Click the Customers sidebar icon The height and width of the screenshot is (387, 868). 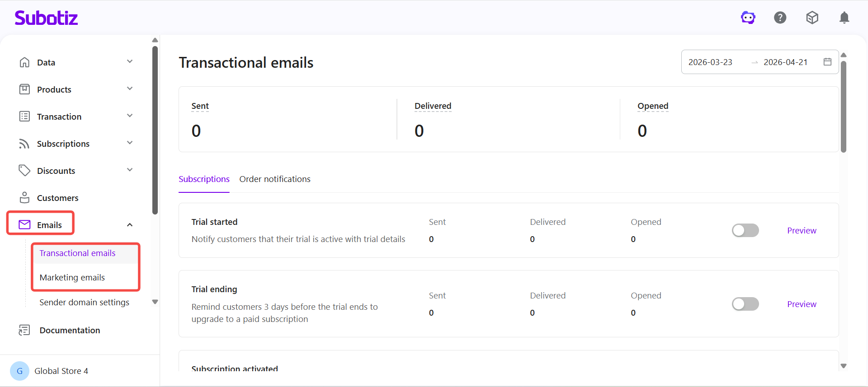(24, 198)
